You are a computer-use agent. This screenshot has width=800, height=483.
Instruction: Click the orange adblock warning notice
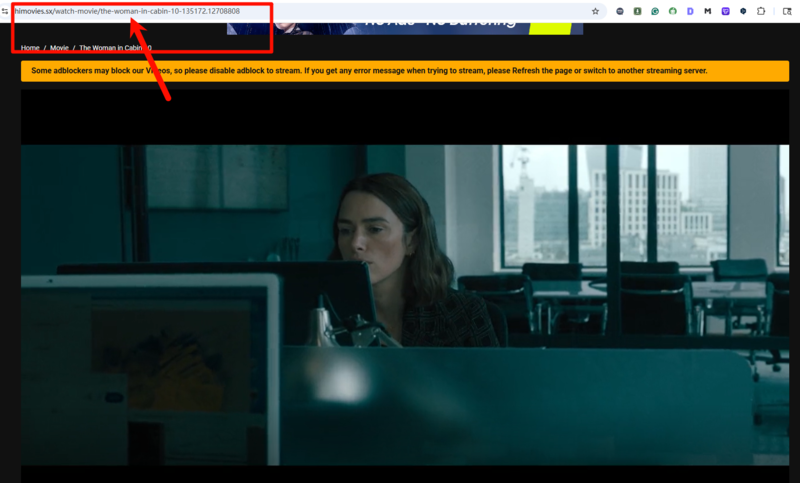pos(405,71)
